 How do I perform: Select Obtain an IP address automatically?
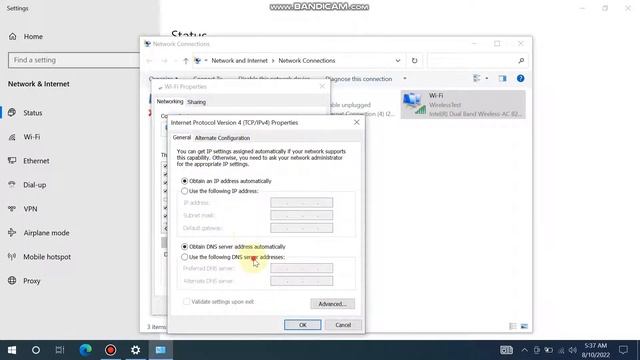(184, 181)
